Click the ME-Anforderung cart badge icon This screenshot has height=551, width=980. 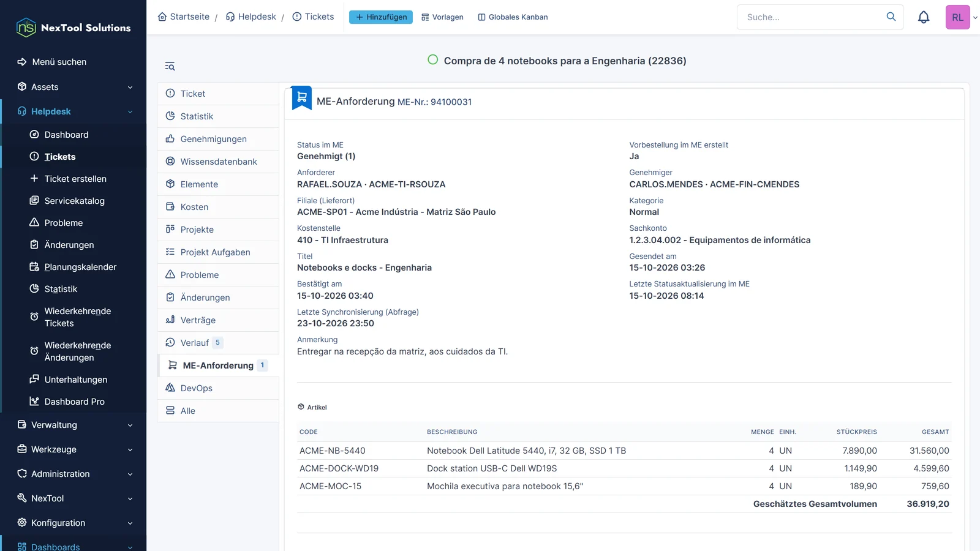(x=302, y=98)
